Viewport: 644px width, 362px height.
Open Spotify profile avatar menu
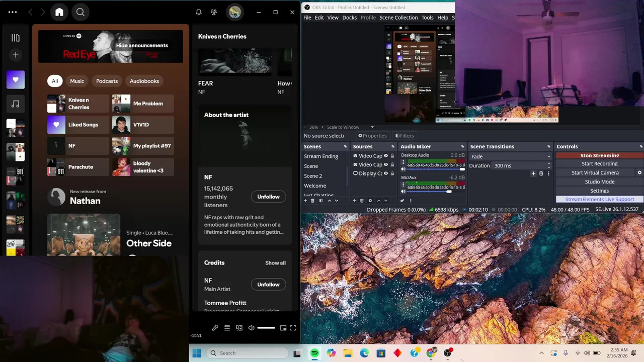[x=234, y=12]
